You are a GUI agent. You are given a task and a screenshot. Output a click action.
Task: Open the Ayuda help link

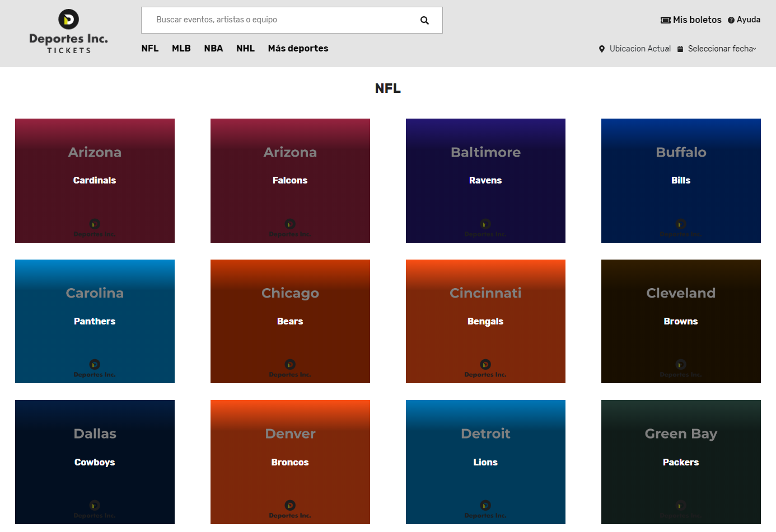[748, 20]
